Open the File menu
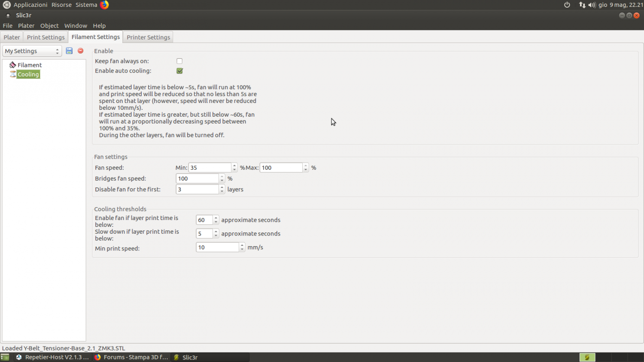This screenshot has width=644, height=362. click(x=8, y=26)
